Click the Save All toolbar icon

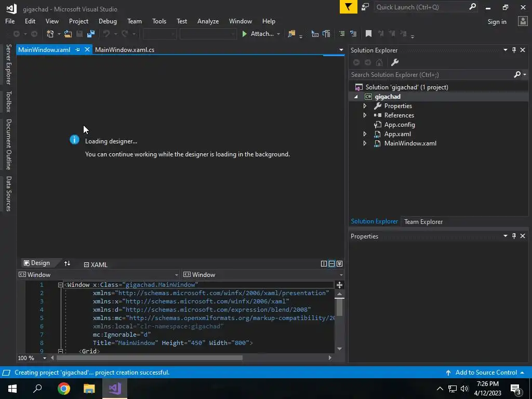(90, 34)
